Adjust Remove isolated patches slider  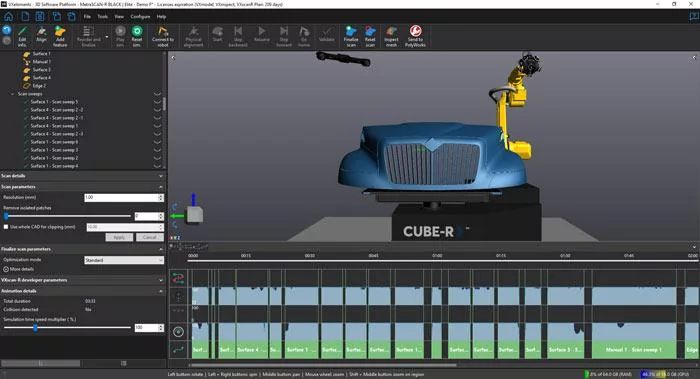click(x=6, y=216)
